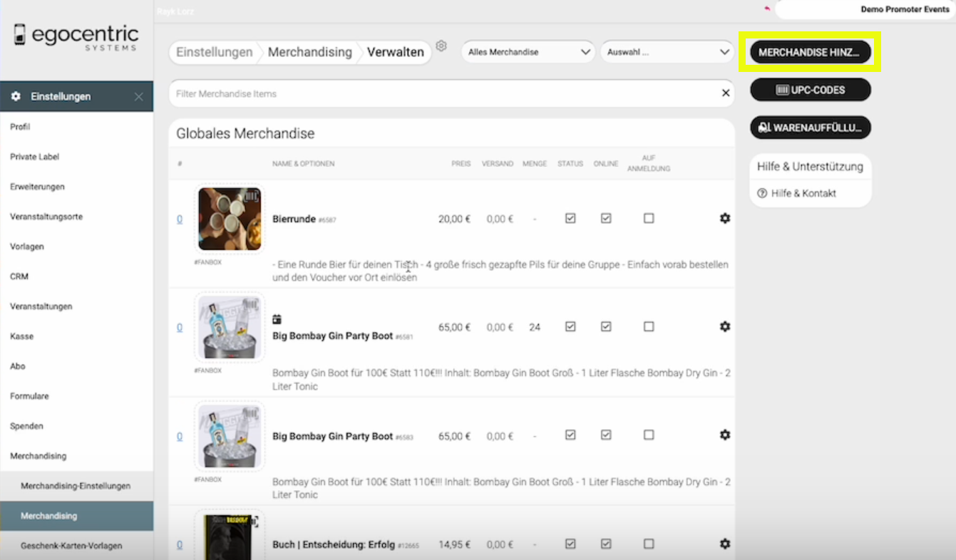Open gear menu for Big Bombay #6581
Image resolution: width=956 pixels, height=560 pixels.
725,326
